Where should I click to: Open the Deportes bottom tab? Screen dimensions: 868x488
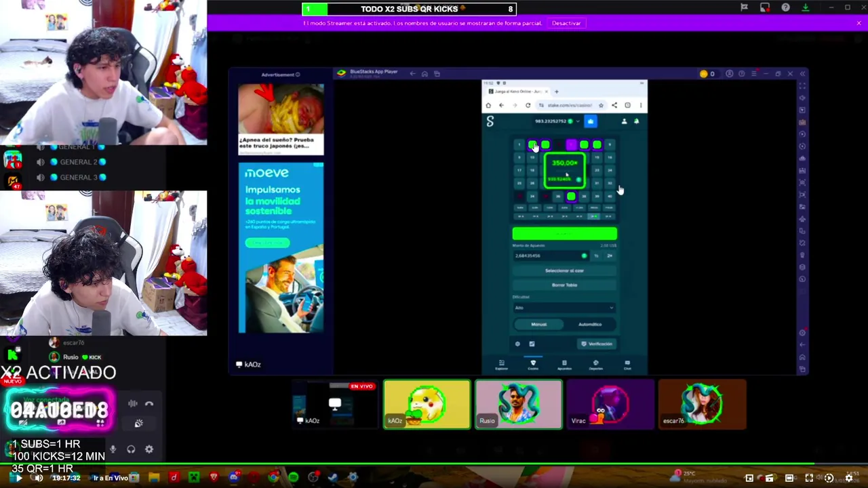coord(595,365)
